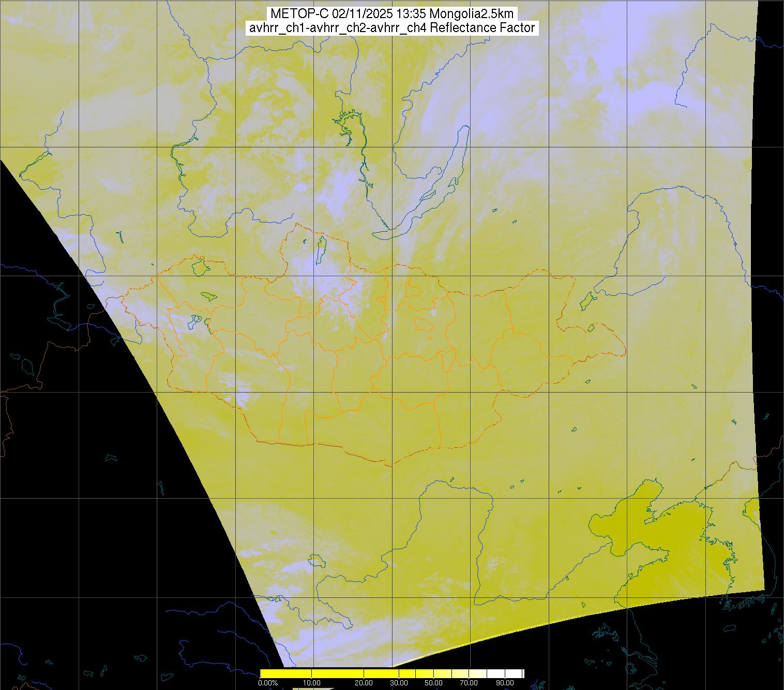Click the 0.00% label on the color scale
The width and height of the screenshot is (784, 690).
coord(268,683)
